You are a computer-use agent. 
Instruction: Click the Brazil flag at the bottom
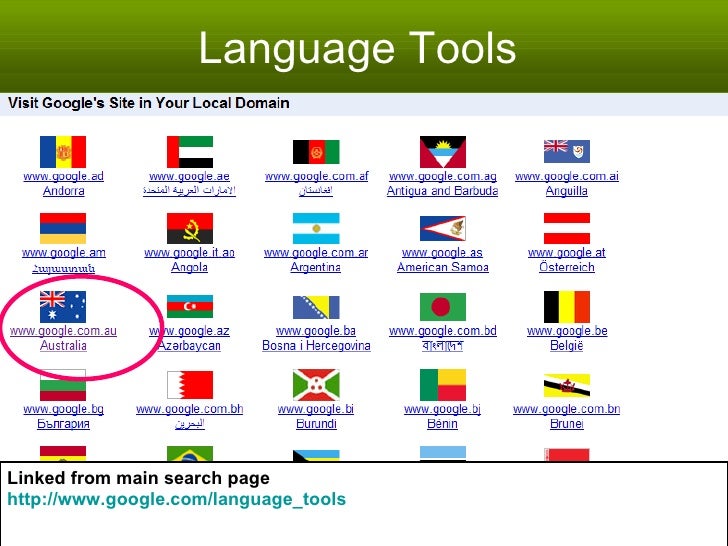pyautogui.click(x=190, y=454)
